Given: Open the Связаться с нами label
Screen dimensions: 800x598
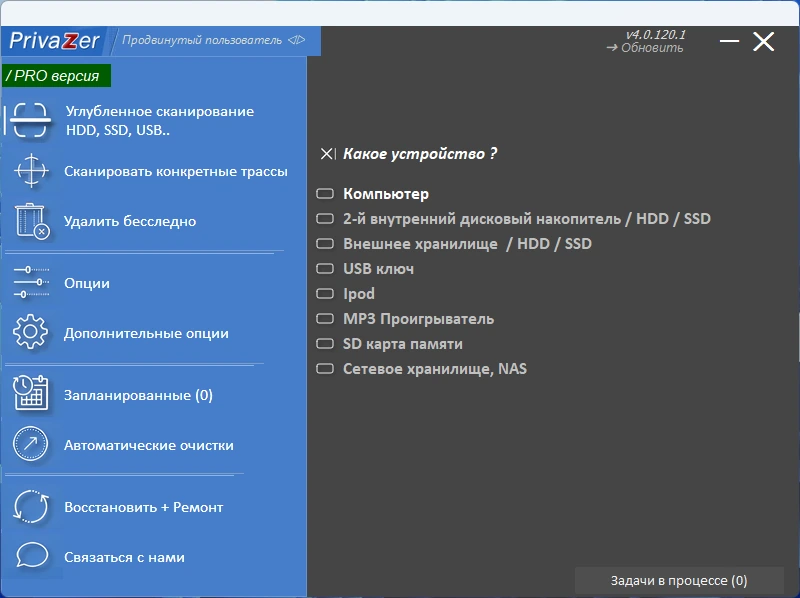Looking at the screenshot, I should (124, 557).
